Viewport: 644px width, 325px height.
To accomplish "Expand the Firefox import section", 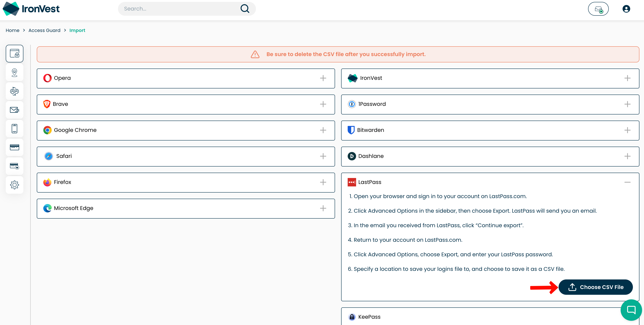I will pos(323,182).
